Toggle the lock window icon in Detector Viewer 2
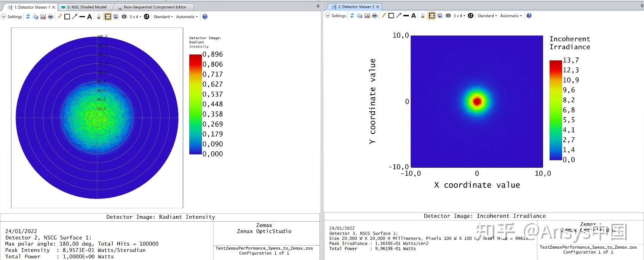The width and height of the screenshot is (644, 260). (423, 16)
